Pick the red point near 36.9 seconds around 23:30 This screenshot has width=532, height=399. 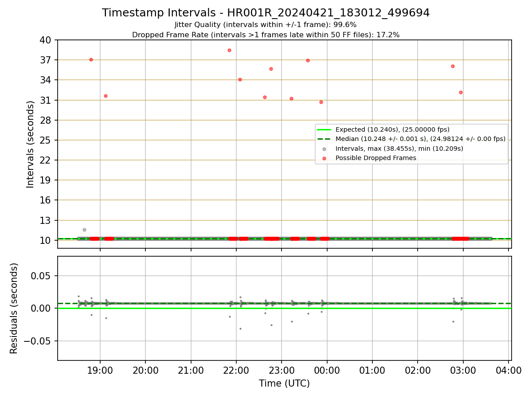(308, 60)
